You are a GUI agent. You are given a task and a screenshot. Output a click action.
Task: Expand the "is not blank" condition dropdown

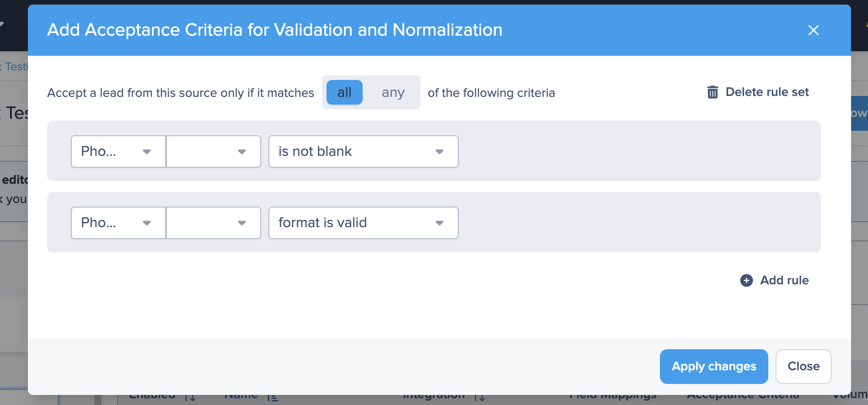pyautogui.click(x=363, y=151)
